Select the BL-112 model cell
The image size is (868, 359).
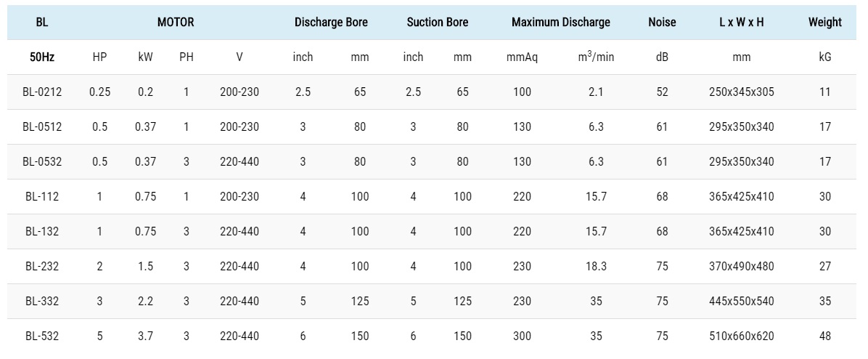(x=42, y=197)
